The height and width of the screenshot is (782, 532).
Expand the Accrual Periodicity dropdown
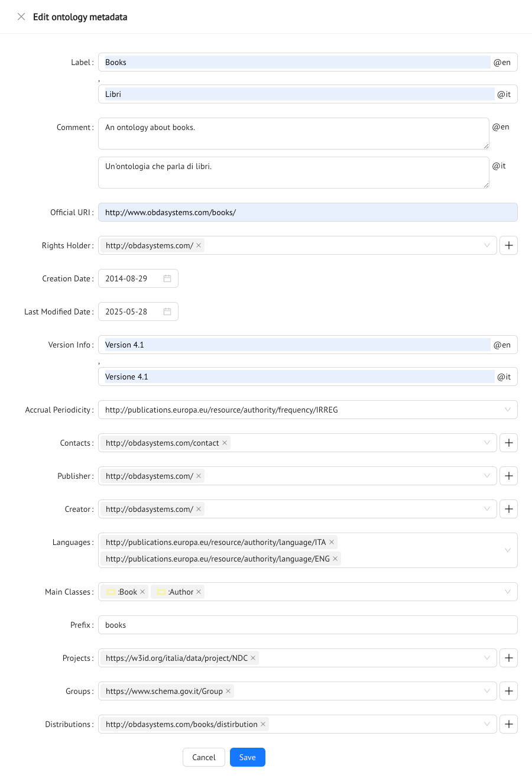click(x=507, y=409)
